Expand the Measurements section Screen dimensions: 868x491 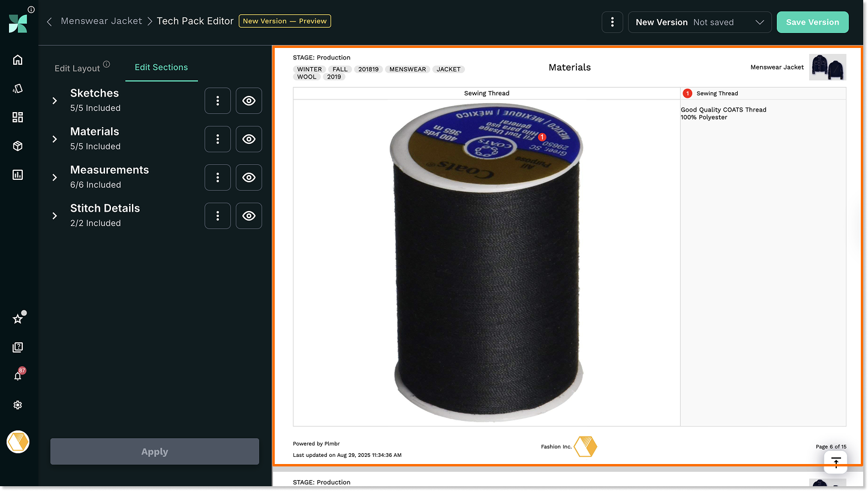click(x=55, y=177)
